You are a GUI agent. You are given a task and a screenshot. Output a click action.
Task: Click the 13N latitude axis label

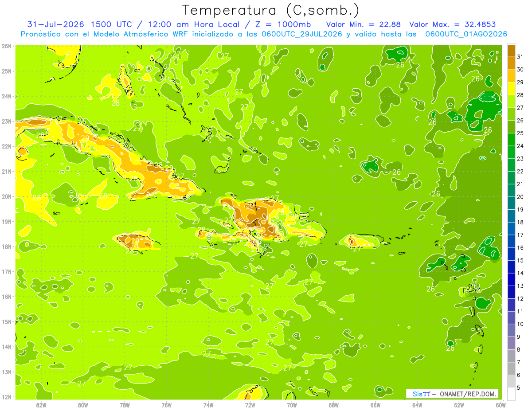tap(7, 372)
